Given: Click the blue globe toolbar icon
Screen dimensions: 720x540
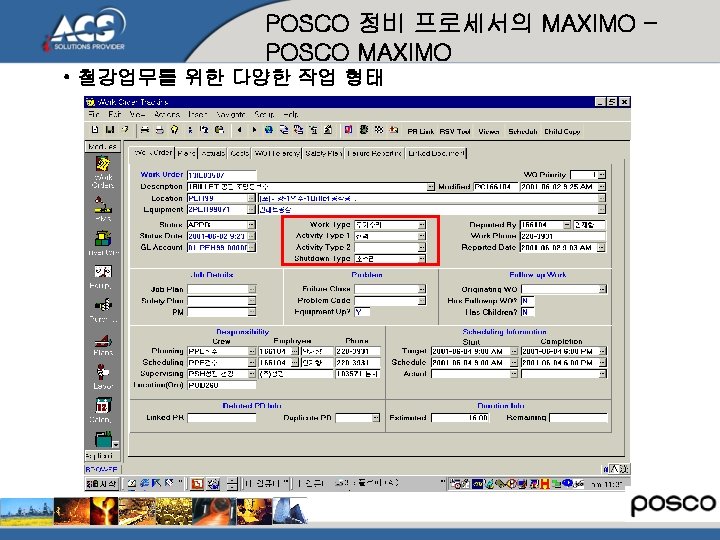Looking at the screenshot, I should [269, 130].
